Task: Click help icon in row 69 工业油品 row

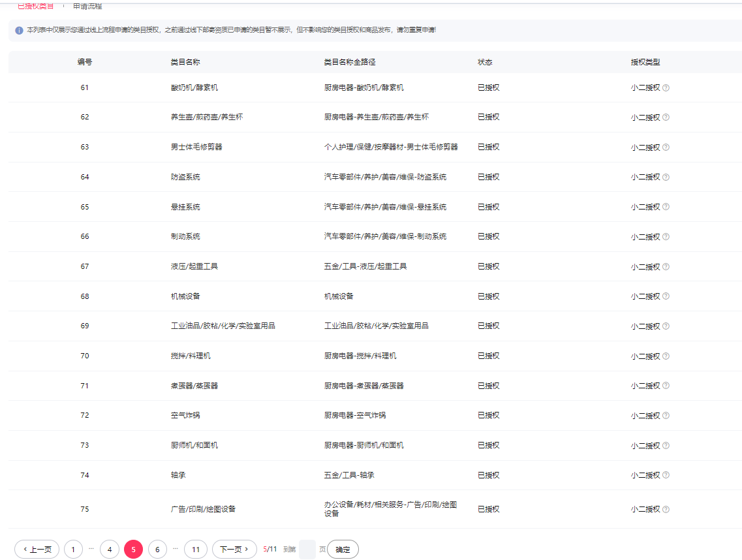Action: coord(666,326)
